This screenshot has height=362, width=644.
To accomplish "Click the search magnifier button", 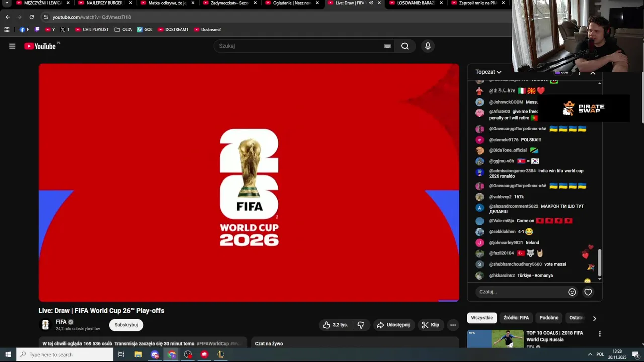I will 405,46.
